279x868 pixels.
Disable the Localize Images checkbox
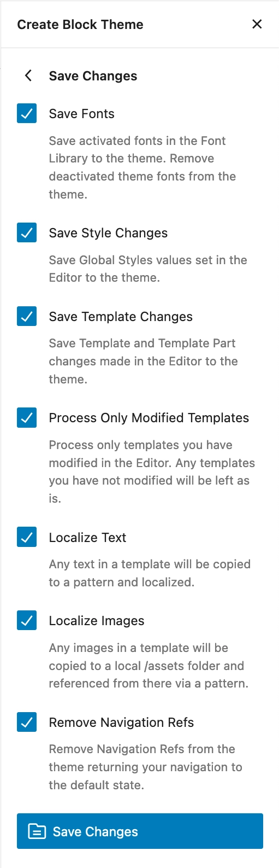pos(27,621)
